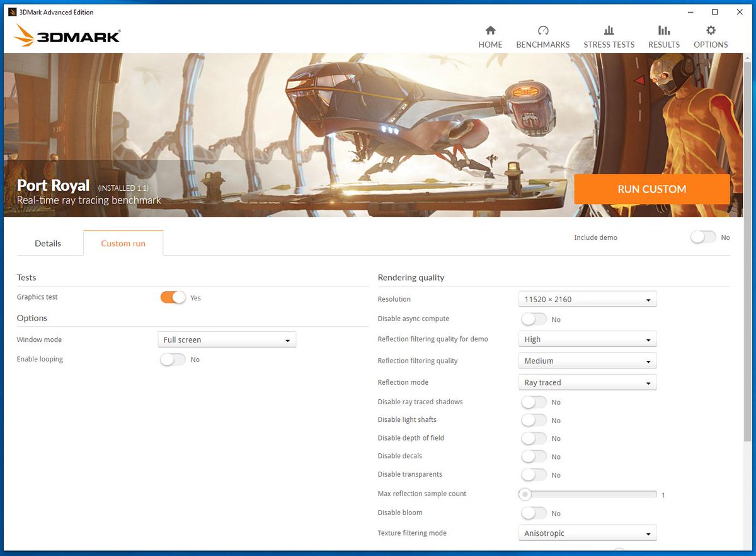Open the Reflection mode dropdown
This screenshot has height=556, width=756.
(x=587, y=382)
